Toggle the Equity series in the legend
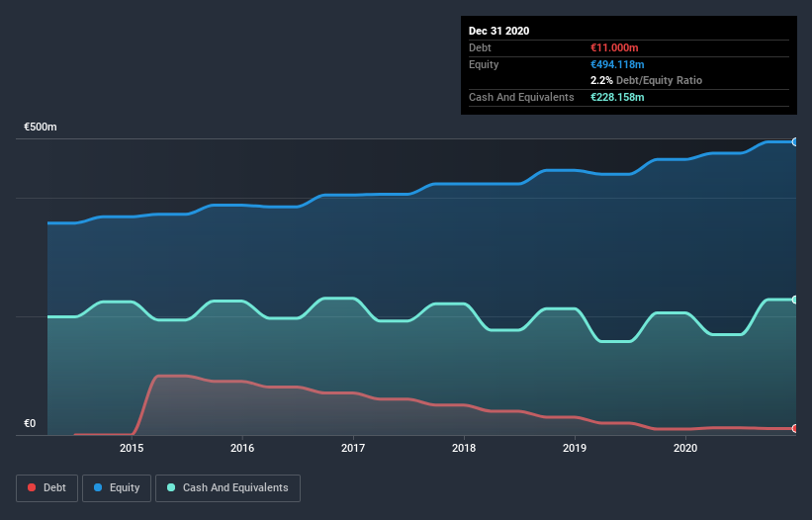812x520 pixels. pyautogui.click(x=117, y=488)
